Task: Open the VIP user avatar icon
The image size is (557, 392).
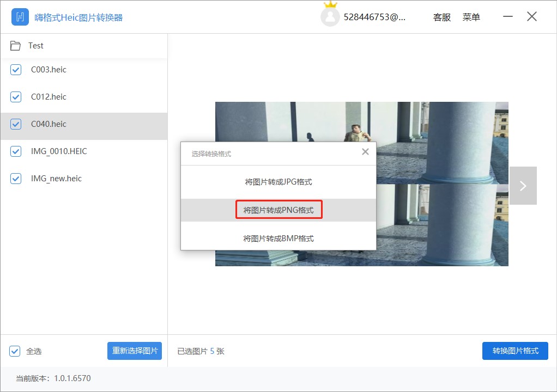Action: coord(331,17)
